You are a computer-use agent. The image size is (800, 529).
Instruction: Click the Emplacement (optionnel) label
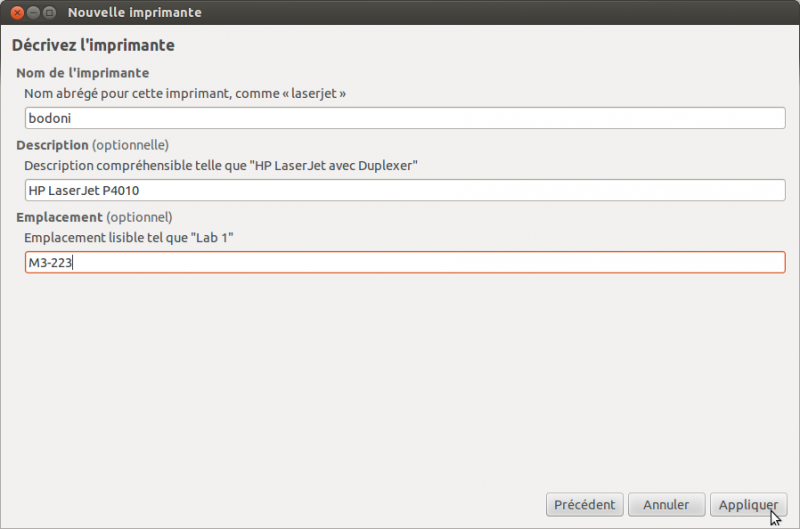coord(94,217)
